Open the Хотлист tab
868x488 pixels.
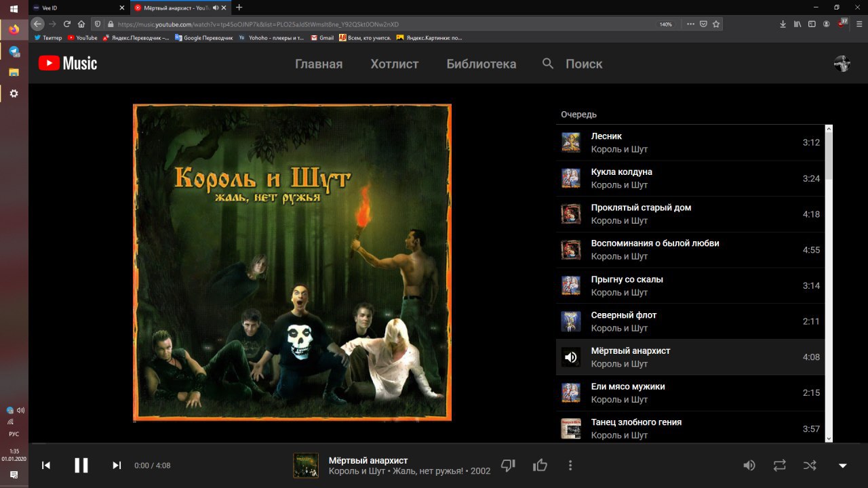click(x=395, y=64)
